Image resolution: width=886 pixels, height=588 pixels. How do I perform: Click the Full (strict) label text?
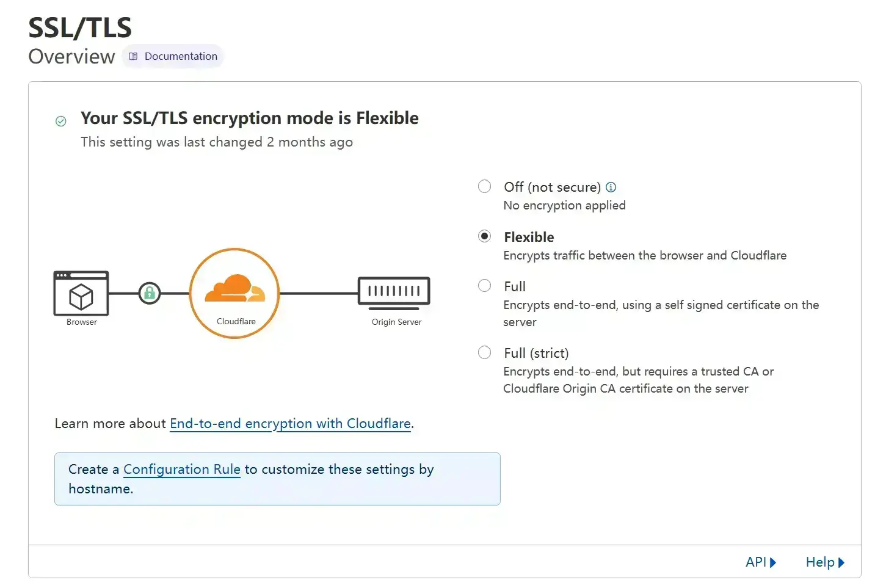click(536, 353)
